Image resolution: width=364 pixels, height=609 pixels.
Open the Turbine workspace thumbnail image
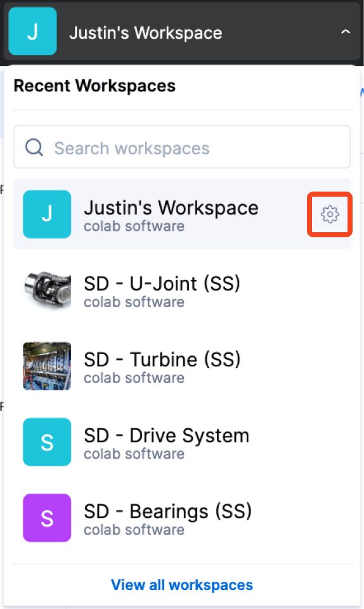click(x=47, y=366)
